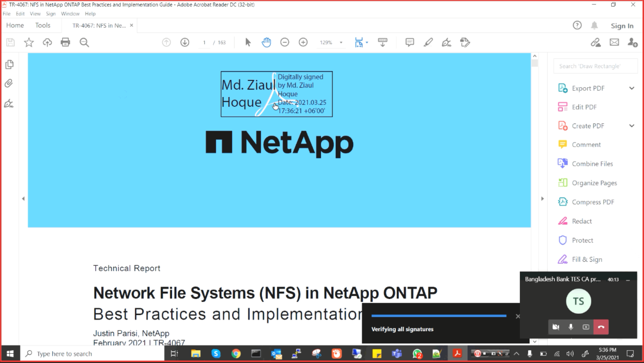The image size is (644, 363).
Task: Expand the Export PDF chevron
Action: click(x=632, y=88)
